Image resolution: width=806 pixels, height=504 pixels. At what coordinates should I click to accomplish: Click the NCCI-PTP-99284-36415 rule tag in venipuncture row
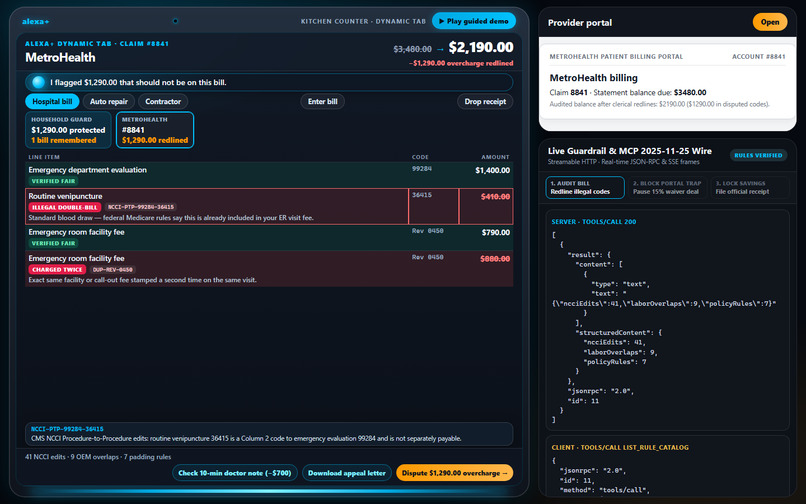(141, 207)
